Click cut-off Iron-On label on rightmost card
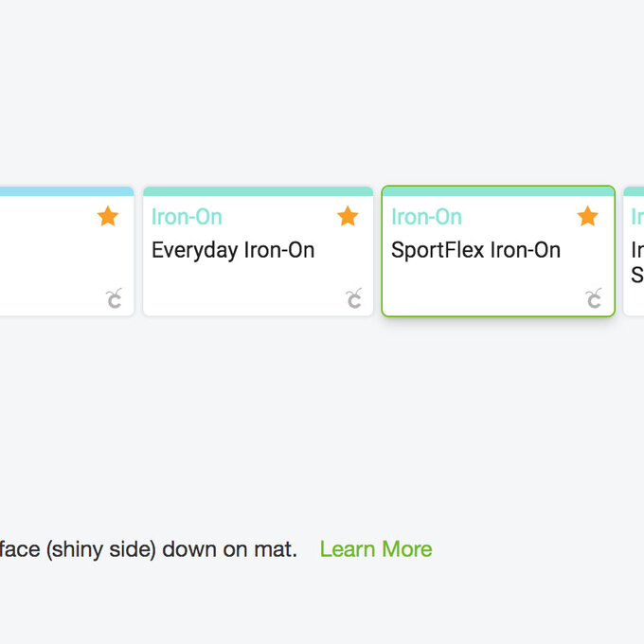This screenshot has height=644, width=644. 637,217
